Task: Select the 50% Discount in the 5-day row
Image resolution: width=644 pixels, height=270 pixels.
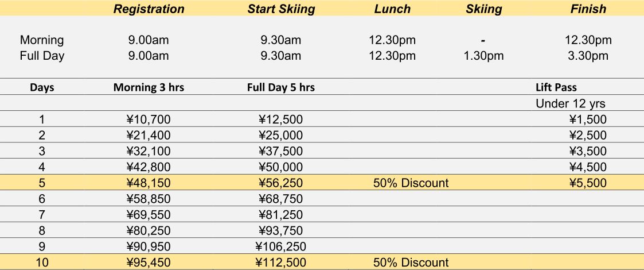Action: point(411,183)
